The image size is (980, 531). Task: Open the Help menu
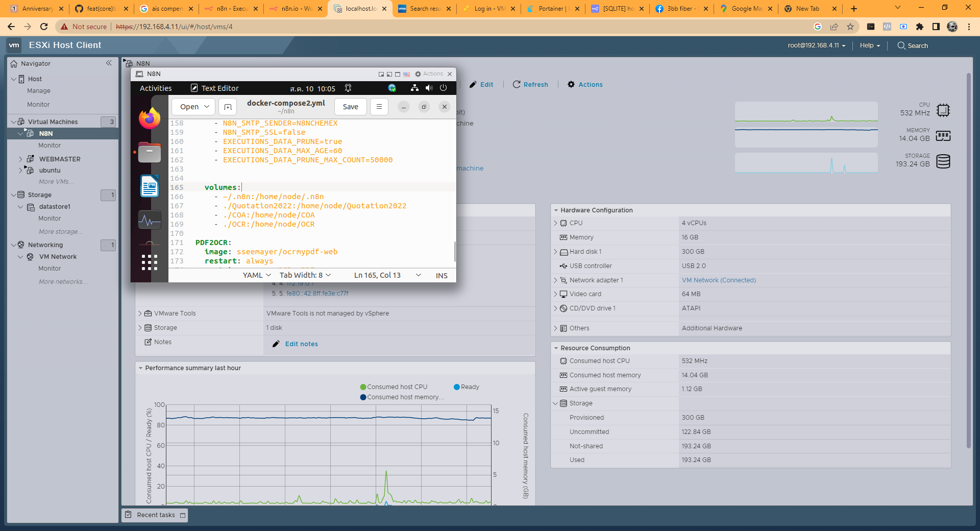[x=870, y=45]
